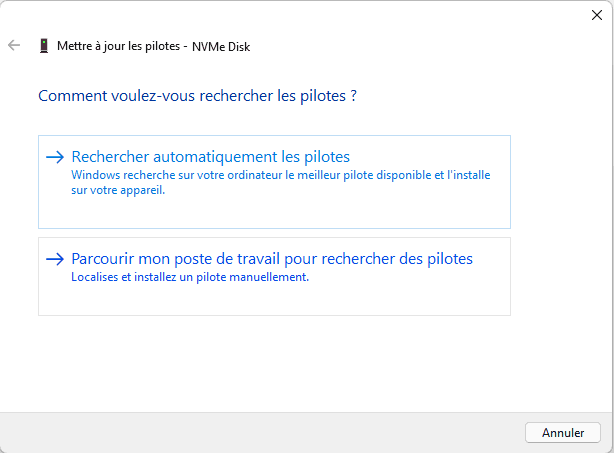Click the words 'sur votre appareil.' in the description
The height and width of the screenshot is (453, 614).
(118, 189)
